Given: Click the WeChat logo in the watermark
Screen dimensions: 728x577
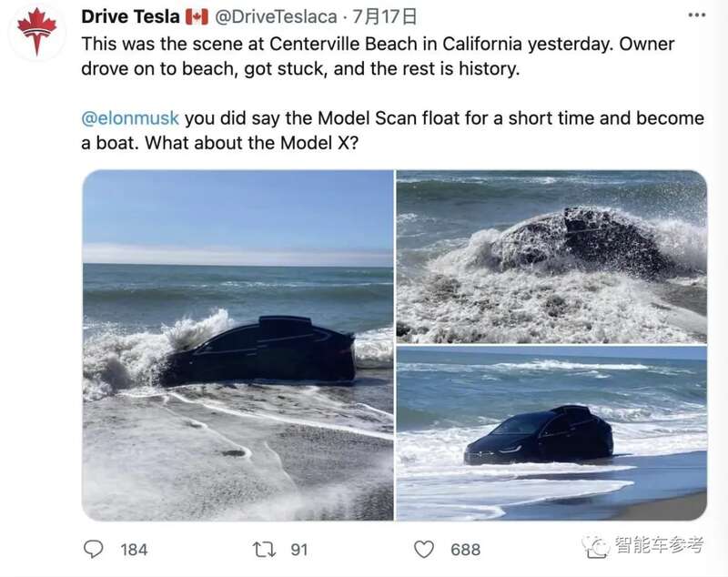Looking at the screenshot, I should pyautogui.click(x=596, y=546).
